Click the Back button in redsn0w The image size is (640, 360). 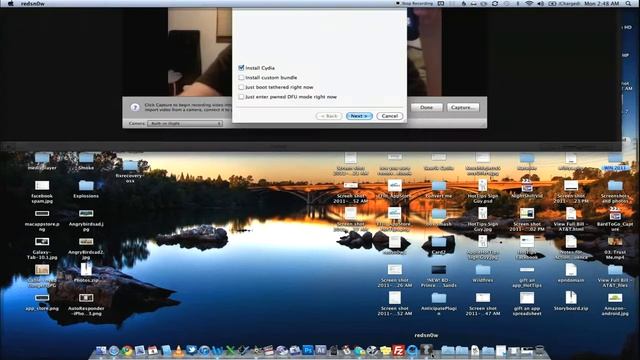pyautogui.click(x=329, y=116)
